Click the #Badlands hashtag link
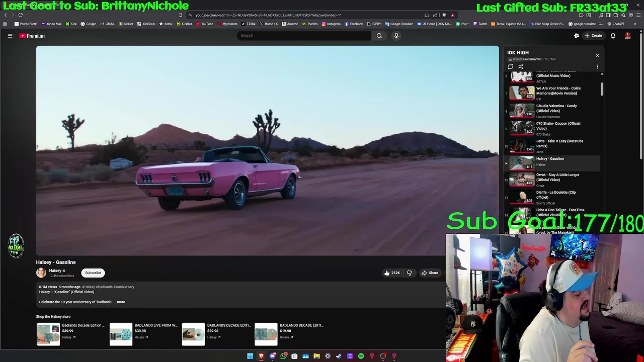644x362 pixels. coord(105,287)
